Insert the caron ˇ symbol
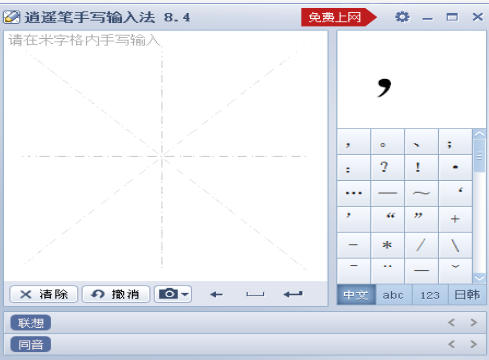489x360 pixels. (455, 271)
